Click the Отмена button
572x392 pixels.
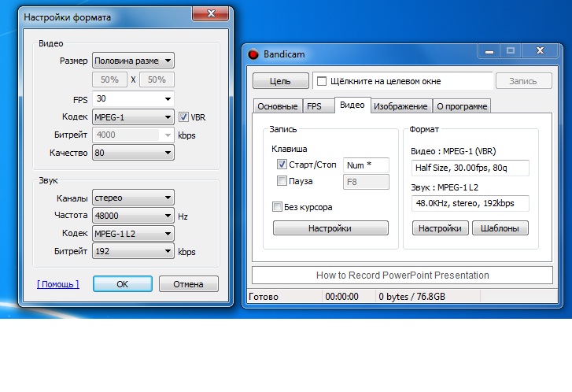189,284
